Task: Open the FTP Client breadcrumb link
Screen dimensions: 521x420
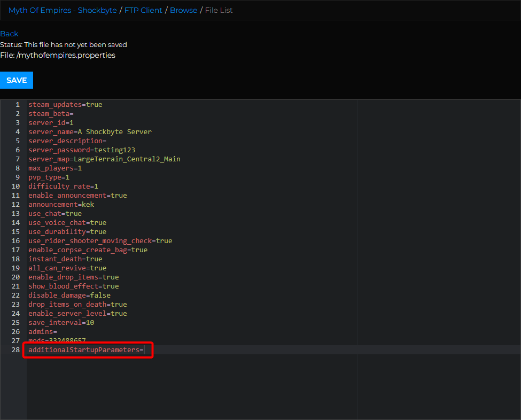Action: click(143, 10)
